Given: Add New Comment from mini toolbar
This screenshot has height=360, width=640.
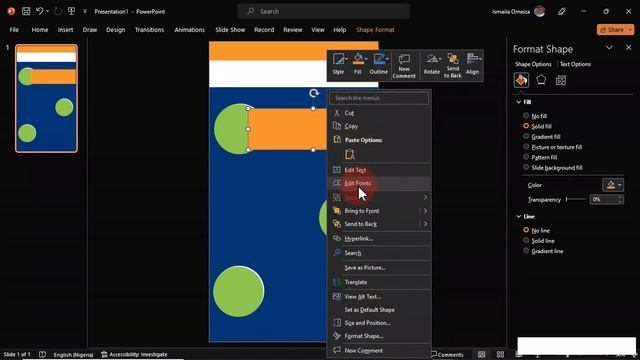Looking at the screenshot, I should point(404,66).
